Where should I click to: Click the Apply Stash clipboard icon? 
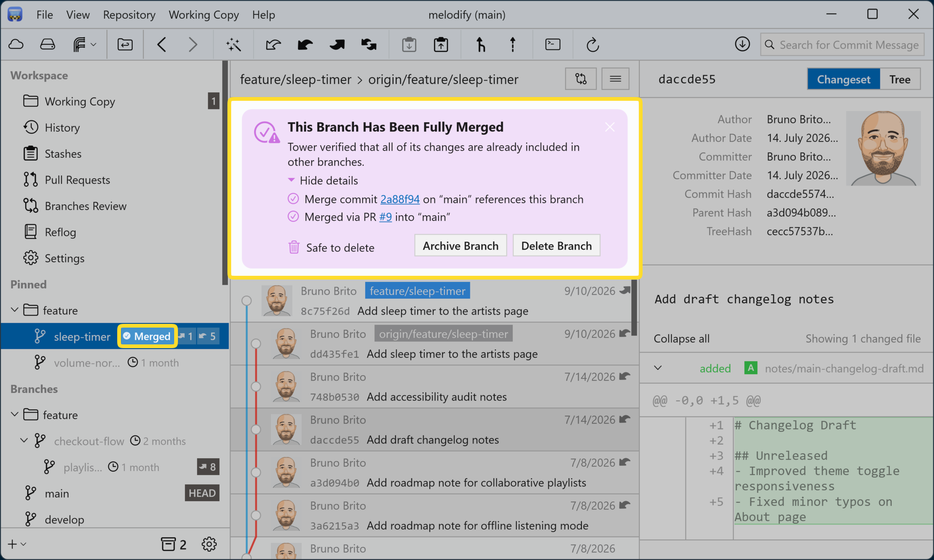(441, 45)
